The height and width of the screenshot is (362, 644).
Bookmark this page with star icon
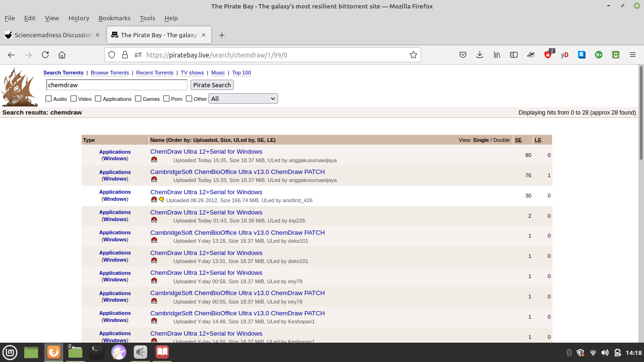click(x=413, y=55)
